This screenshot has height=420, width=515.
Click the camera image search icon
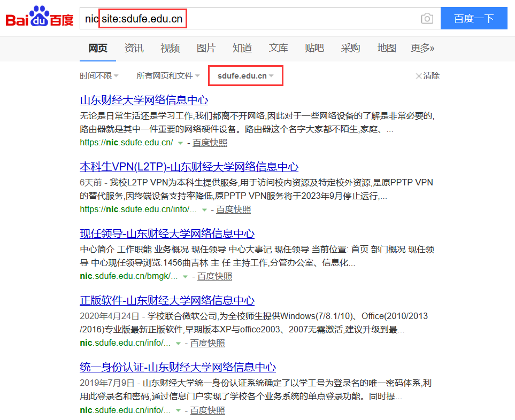point(427,19)
